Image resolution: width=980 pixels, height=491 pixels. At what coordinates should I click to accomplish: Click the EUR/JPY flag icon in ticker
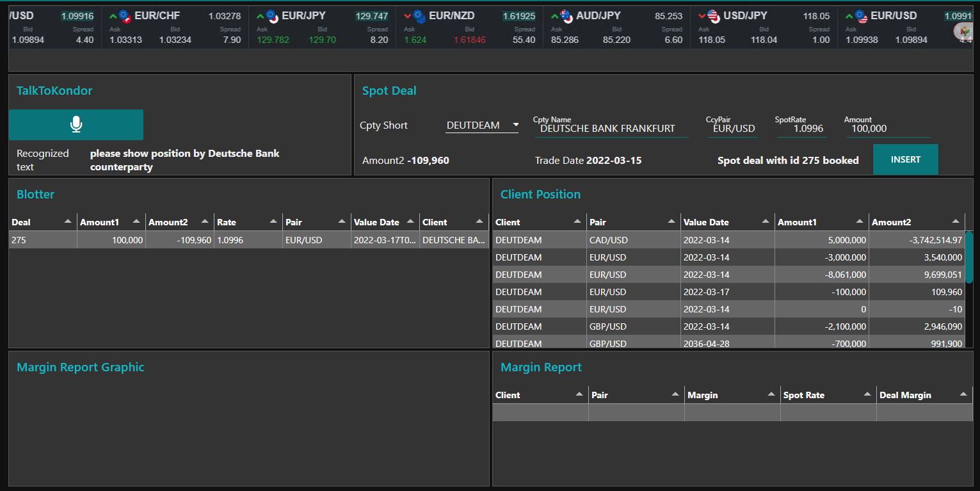click(272, 17)
